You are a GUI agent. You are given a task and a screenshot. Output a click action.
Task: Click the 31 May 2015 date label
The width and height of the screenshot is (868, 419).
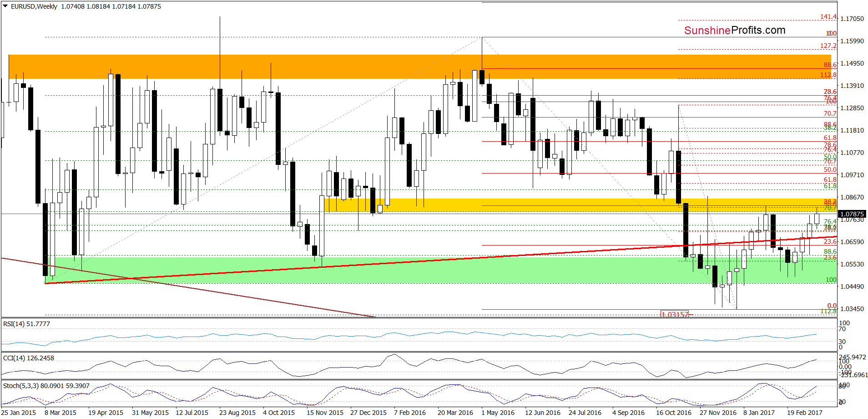coord(150,413)
